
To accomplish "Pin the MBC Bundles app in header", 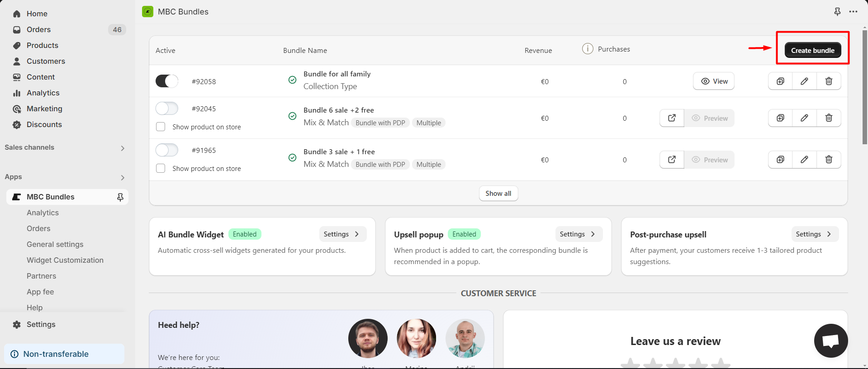I will tap(837, 12).
